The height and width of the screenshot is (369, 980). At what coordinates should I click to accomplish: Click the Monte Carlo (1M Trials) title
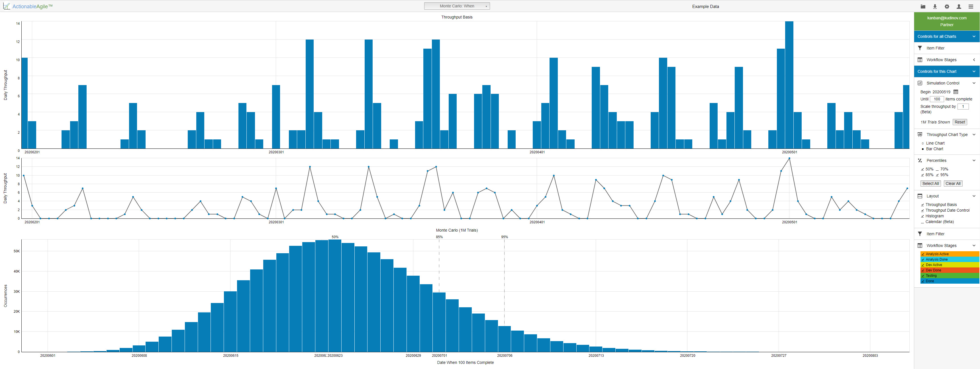[457, 230]
